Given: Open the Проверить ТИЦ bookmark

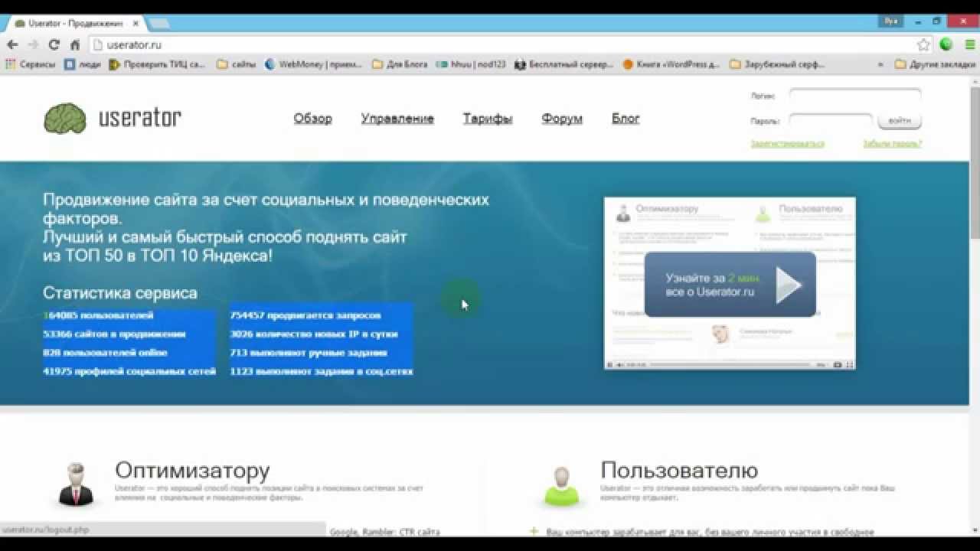Looking at the screenshot, I should click(x=157, y=65).
